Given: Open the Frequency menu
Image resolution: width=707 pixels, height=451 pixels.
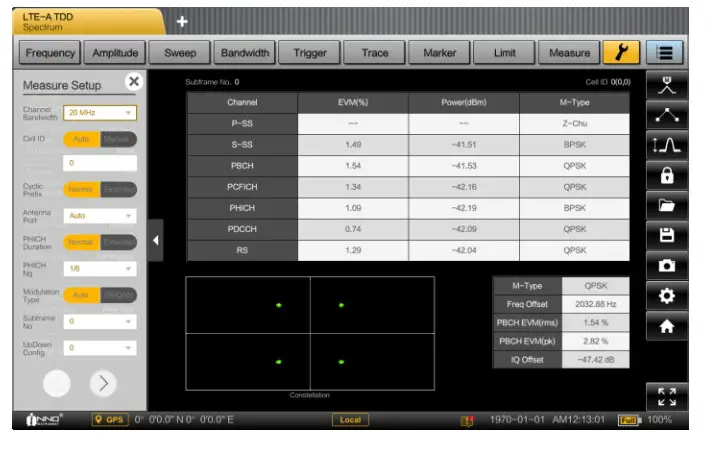Looking at the screenshot, I should (x=50, y=53).
